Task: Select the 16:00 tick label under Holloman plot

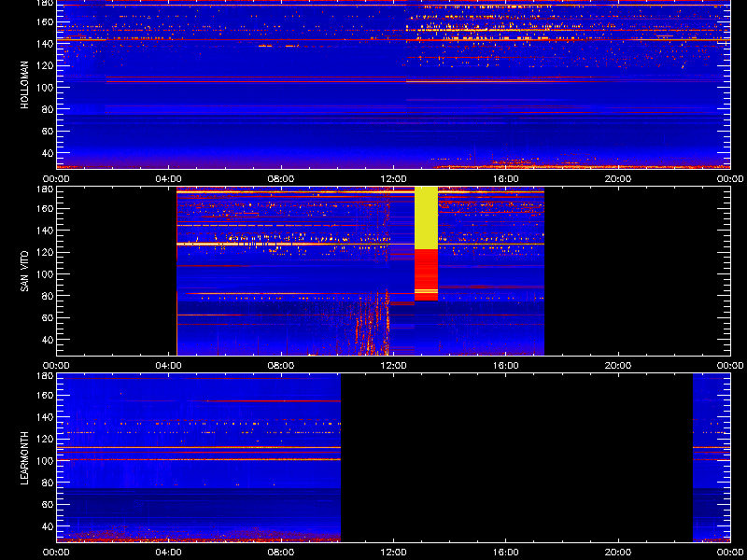Action: click(506, 179)
